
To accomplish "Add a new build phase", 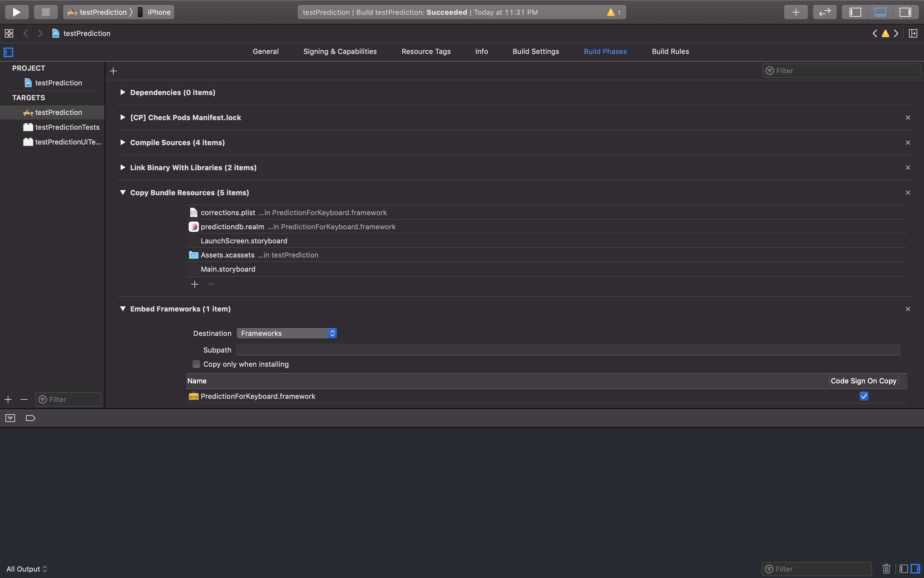I will coord(113,71).
